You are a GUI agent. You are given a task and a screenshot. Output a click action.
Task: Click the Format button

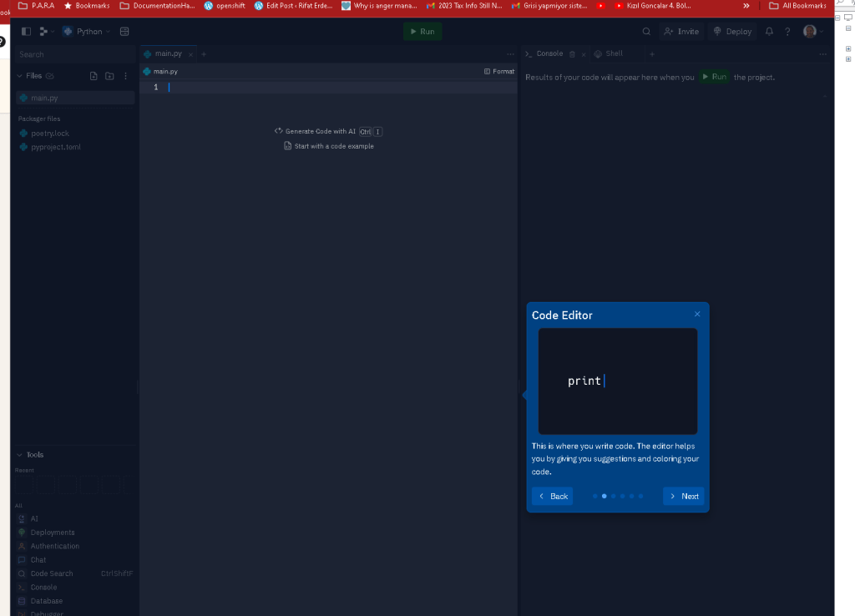499,72
